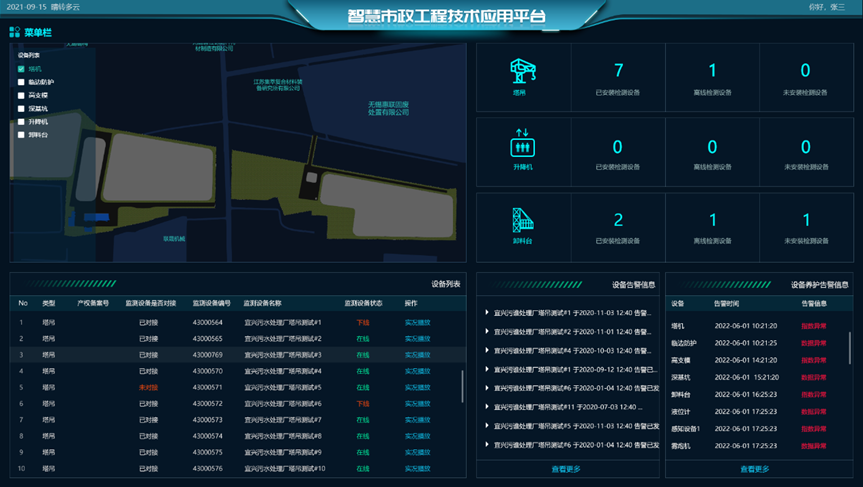Image resolution: width=863 pixels, height=487 pixels.
Task: Uncheck the 塔机 checkbox
Action: 22,69
